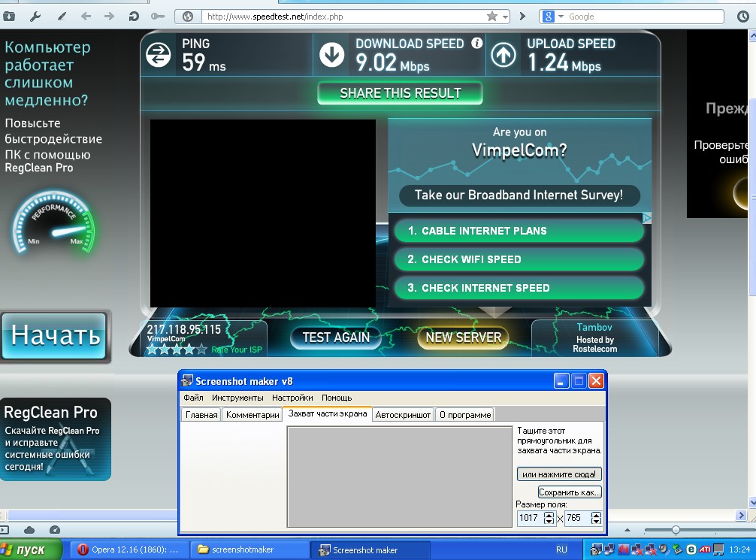Click the blue Начать ad button
This screenshot has width=756, height=560.
[x=54, y=336]
